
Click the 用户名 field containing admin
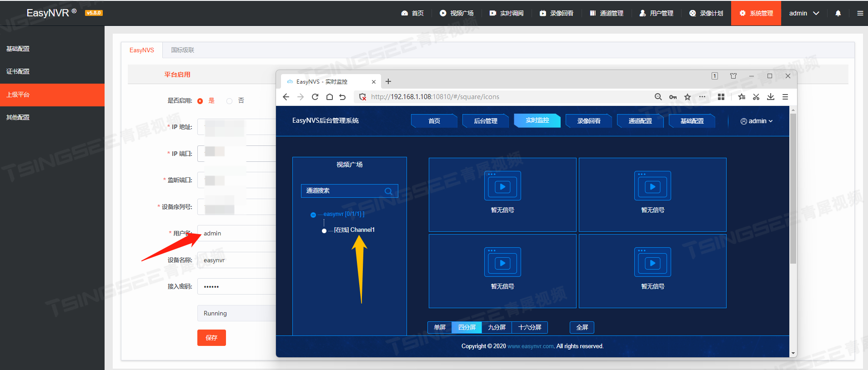[236, 233]
